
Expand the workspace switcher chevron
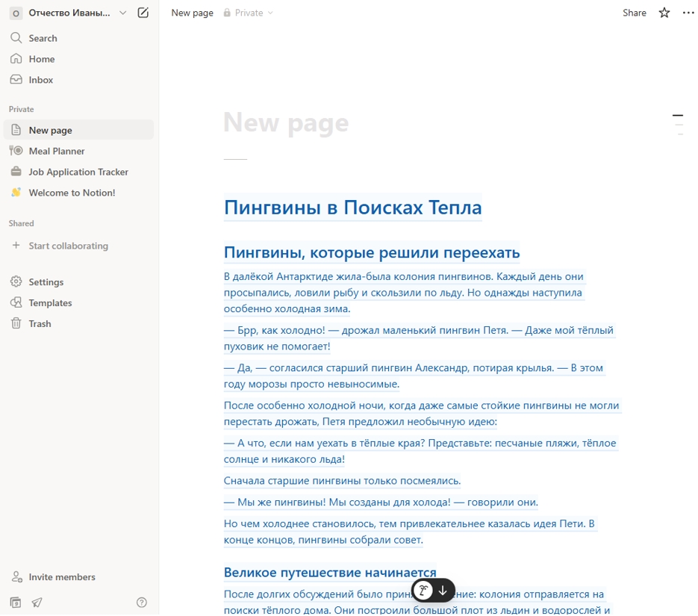[123, 13]
